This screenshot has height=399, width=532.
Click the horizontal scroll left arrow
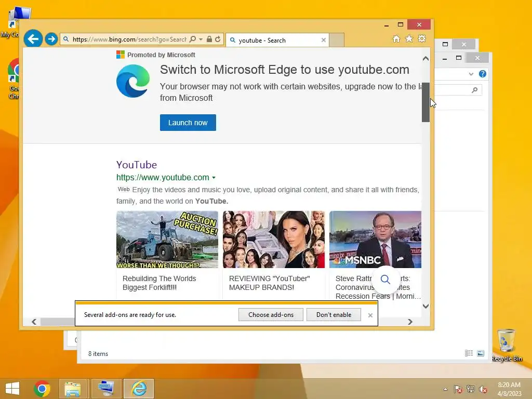[34, 322]
